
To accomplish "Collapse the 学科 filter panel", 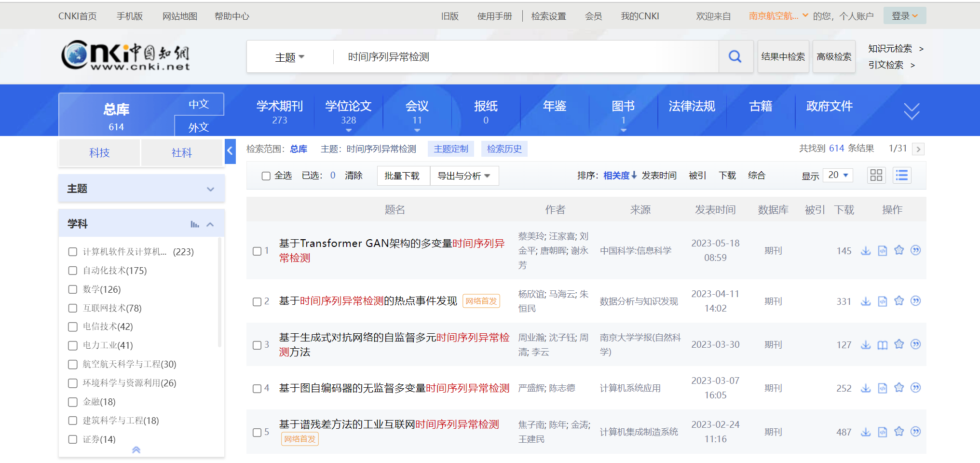I will [x=210, y=224].
